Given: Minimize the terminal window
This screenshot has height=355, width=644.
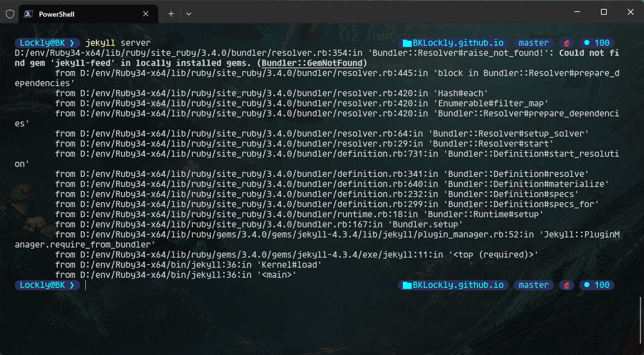Looking at the screenshot, I should pyautogui.click(x=577, y=12).
